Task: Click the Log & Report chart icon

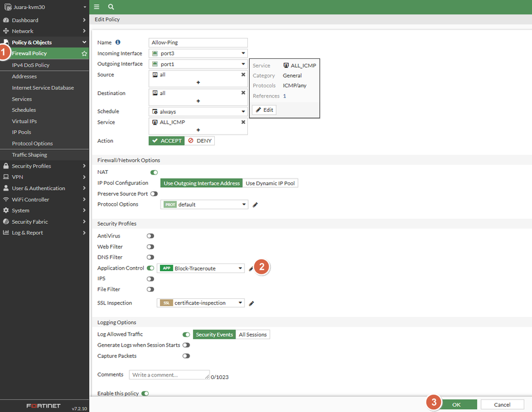Action: [6, 233]
